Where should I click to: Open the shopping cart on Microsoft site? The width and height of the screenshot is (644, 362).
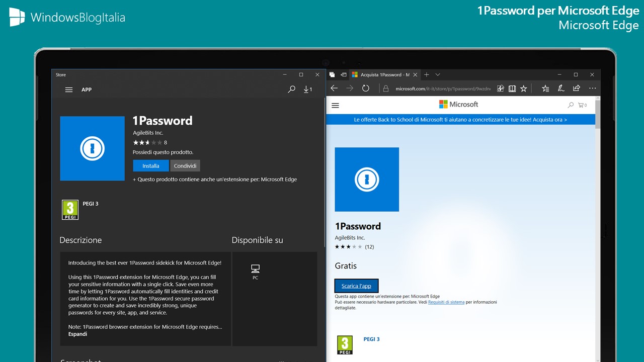point(583,105)
